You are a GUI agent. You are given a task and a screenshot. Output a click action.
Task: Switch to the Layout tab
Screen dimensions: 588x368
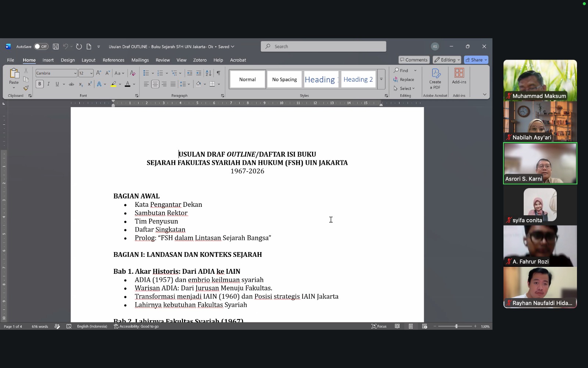(88, 60)
